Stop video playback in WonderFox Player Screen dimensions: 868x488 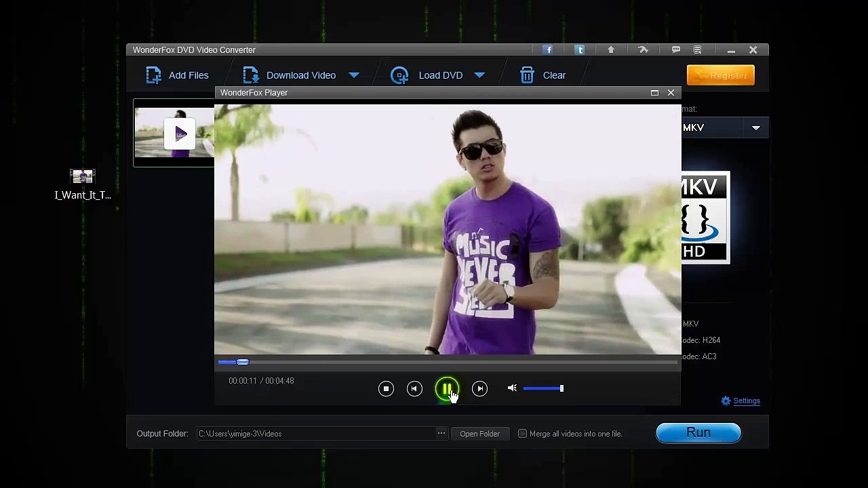pyautogui.click(x=386, y=388)
